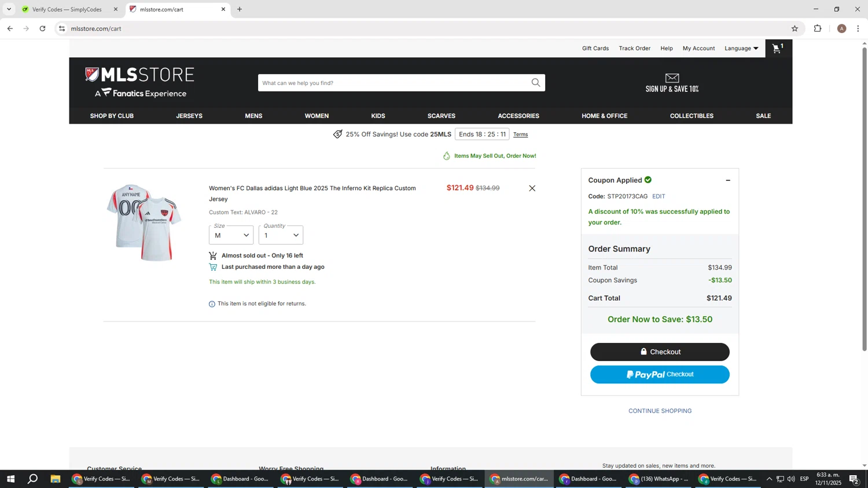Open a new browser tab
The image size is (868, 488).
tap(240, 9)
